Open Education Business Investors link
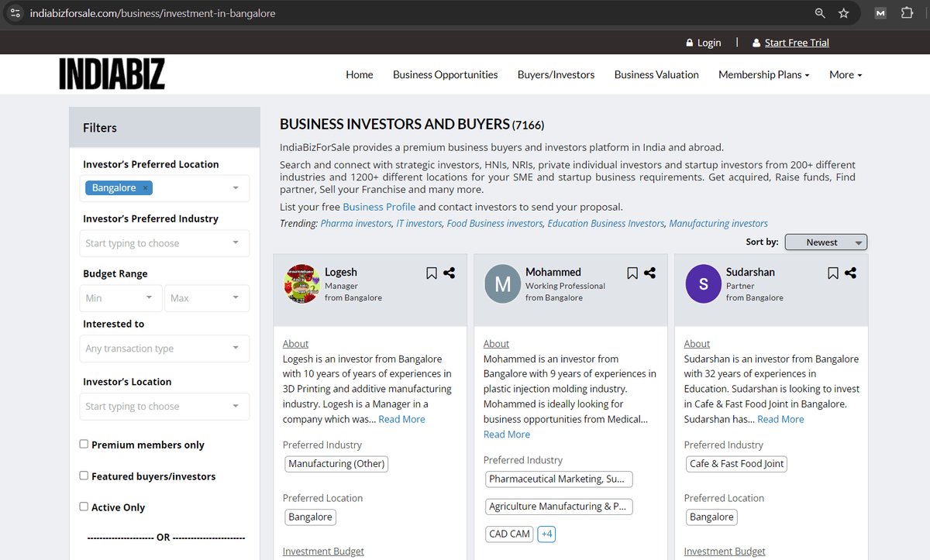This screenshot has width=930, height=560. [x=606, y=223]
